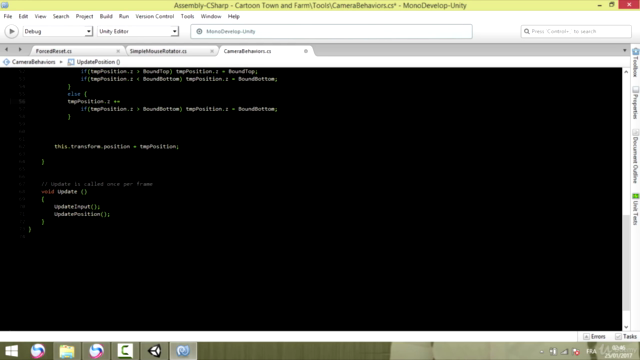
Task: Open the Help menu
Action: pyautogui.click(x=233, y=16)
